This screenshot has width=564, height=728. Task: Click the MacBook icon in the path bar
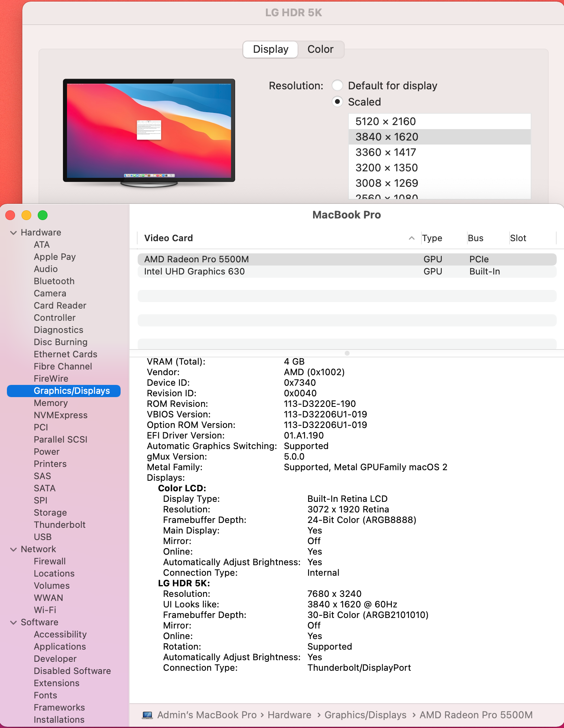click(147, 715)
